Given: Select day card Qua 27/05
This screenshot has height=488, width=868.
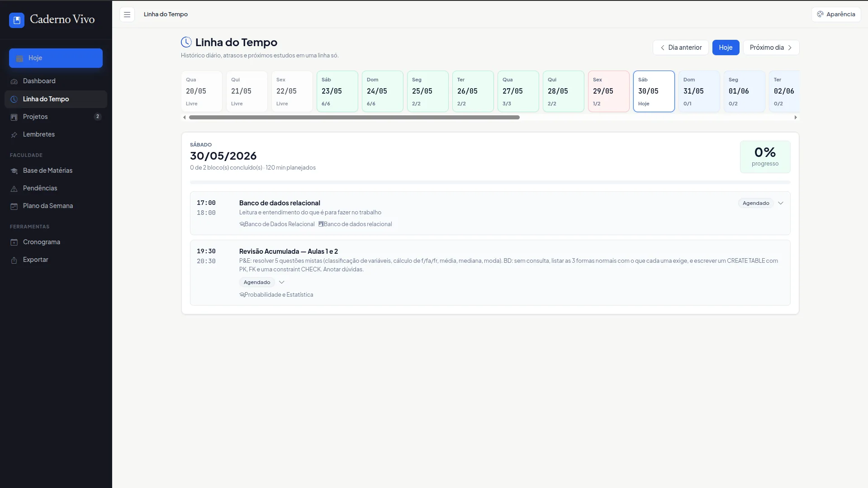Looking at the screenshot, I should point(518,91).
